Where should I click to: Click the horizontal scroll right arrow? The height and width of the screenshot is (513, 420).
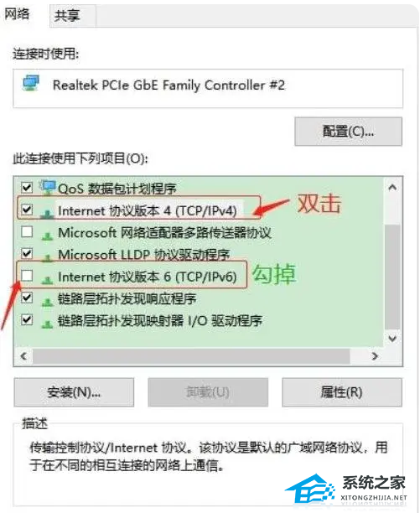tap(375, 356)
